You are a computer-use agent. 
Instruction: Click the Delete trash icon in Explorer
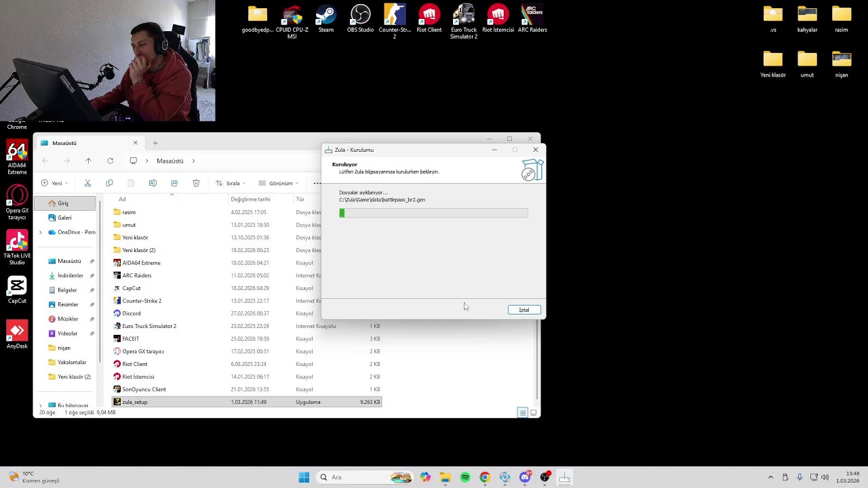(x=196, y=183)
